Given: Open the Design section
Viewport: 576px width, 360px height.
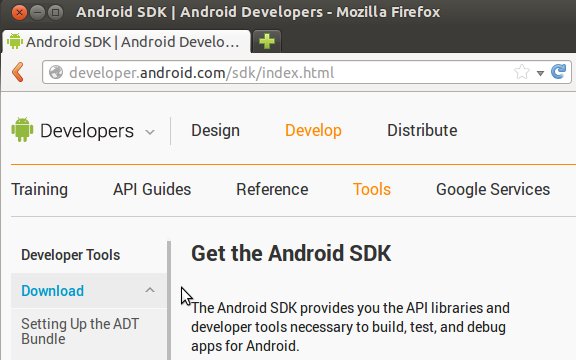Looking at the screenshot, I should click(216, 130).
